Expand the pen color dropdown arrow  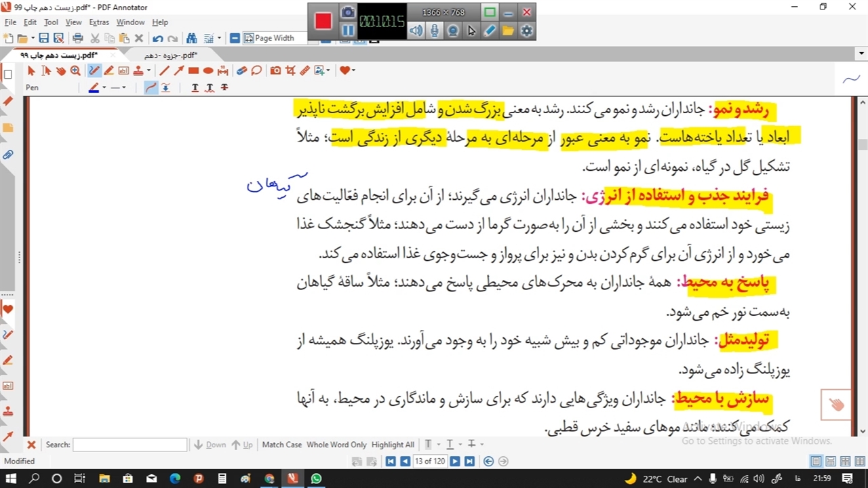tap(104, 88)
